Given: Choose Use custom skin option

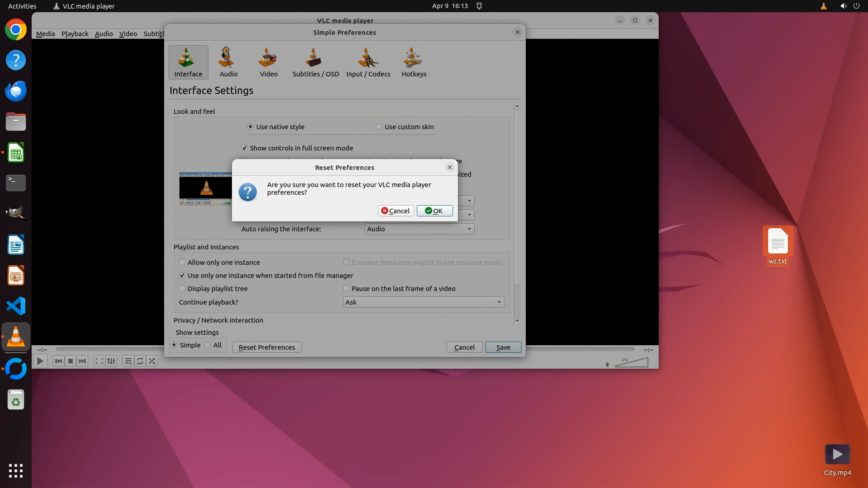Looking at the screenshot, I should (x=379, y=127).
